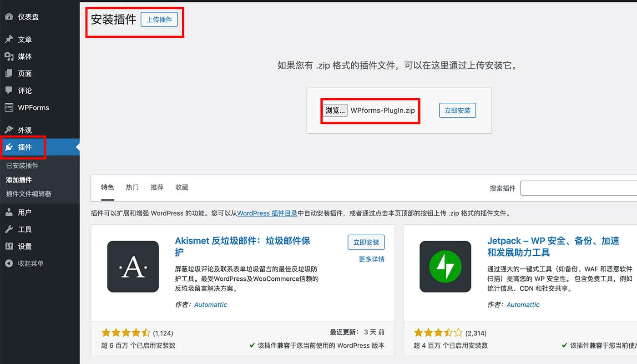Viewport: 637px width, 364px height.
Task: Open the 媒体 library via its camera icon
Action: tap(9, 56)
